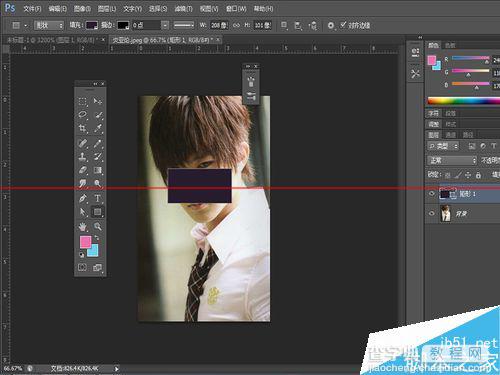Select the Move tool
Image resolution: width=500 pixels, height=375 pixels.
[x=97, y=101]
